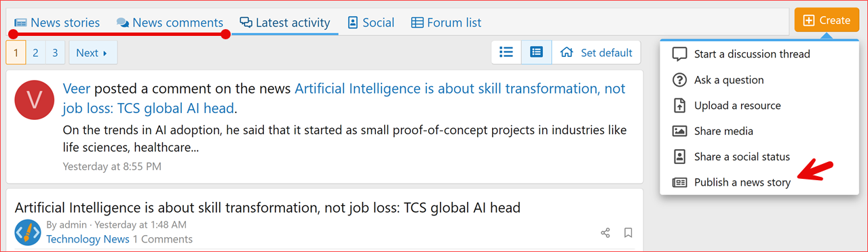
Task: Switch to News comments tab
Action: [170, 22]
